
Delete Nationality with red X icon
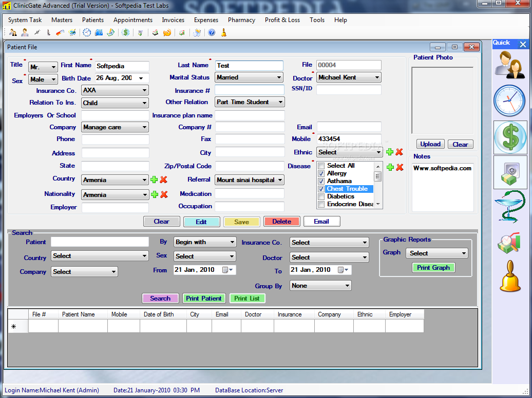pos(164,194)
